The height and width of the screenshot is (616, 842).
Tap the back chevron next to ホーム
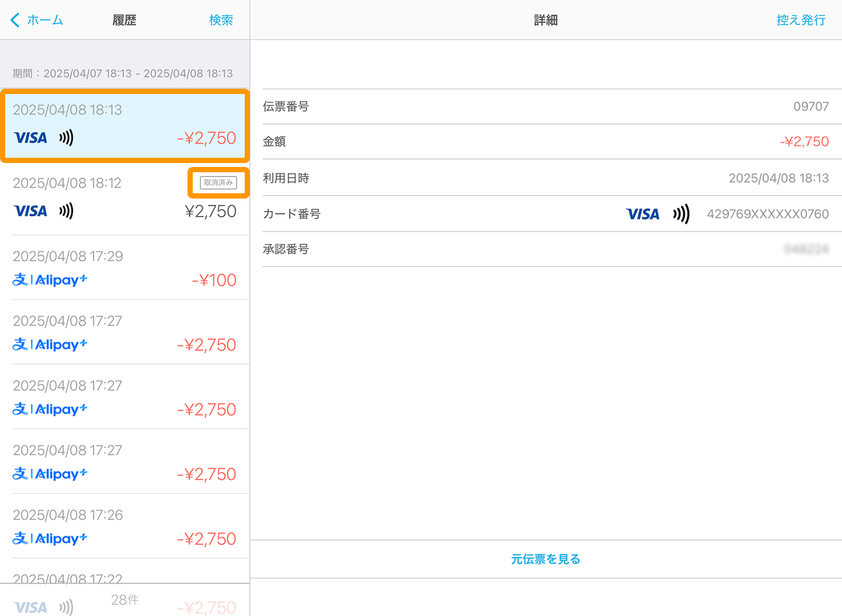pos(15,20)
